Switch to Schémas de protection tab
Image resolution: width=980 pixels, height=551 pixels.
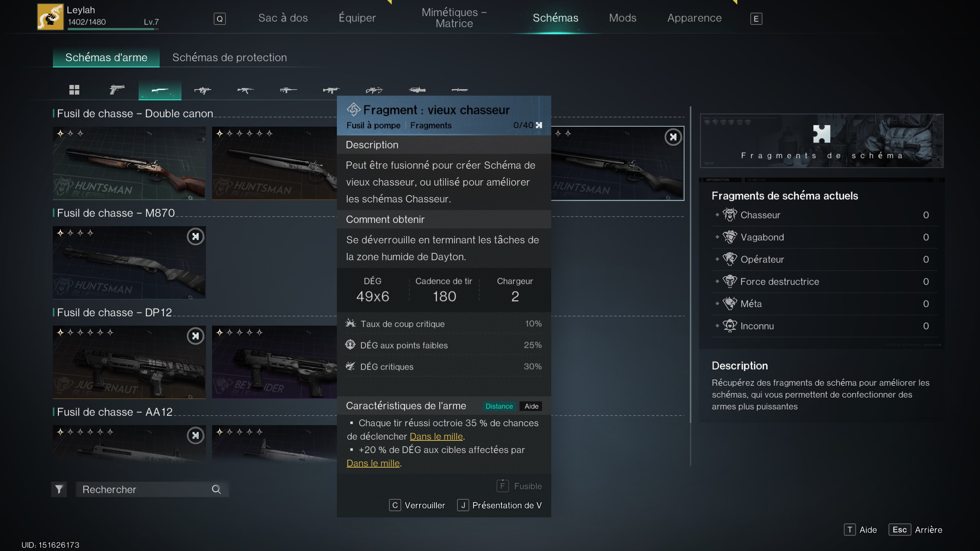tap(229, 57)
